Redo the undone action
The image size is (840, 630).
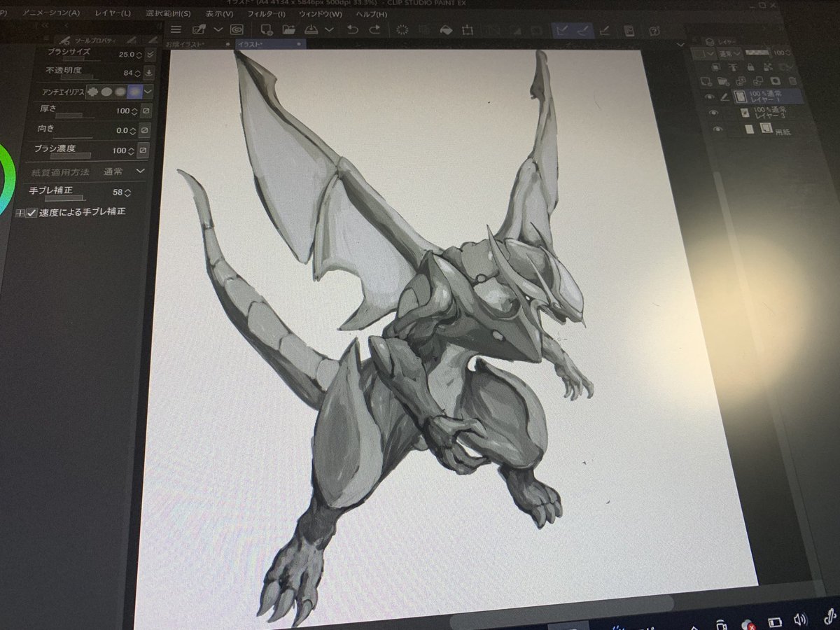coord(374,29)
